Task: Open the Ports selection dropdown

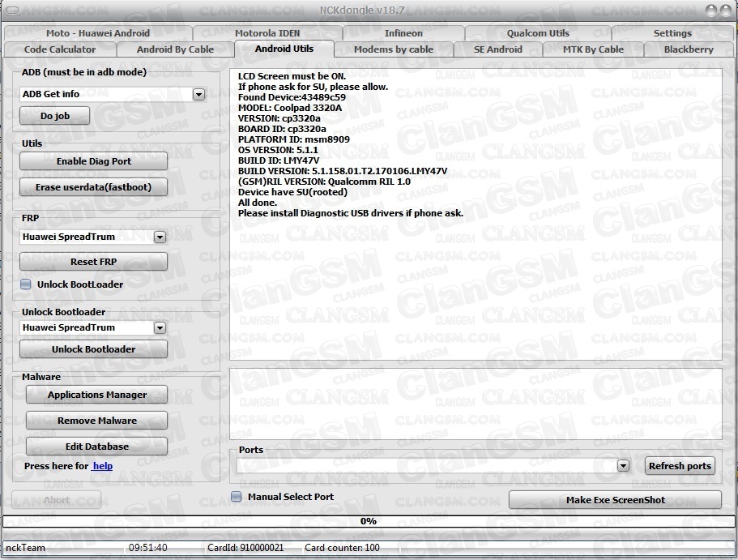Action: [623, 466]
